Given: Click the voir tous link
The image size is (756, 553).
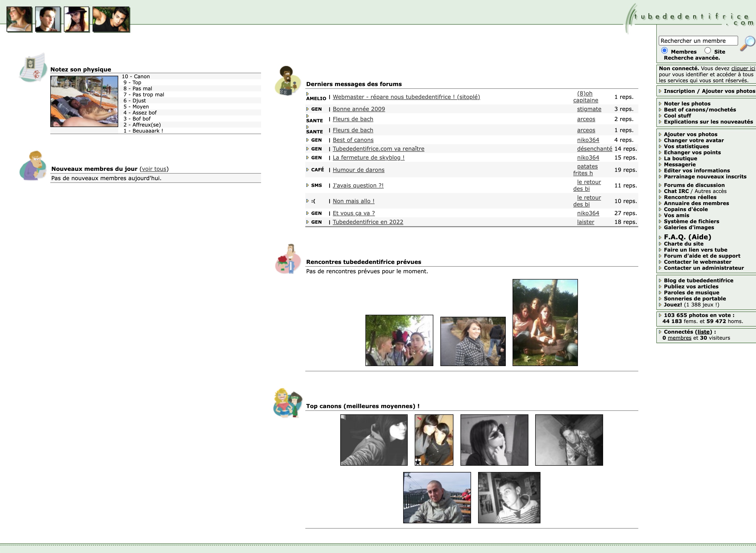Looking at the screenshot, I should click(154, 169).
